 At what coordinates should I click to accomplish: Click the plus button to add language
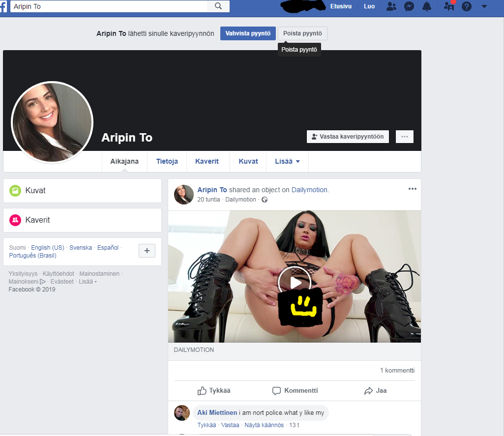click(147, 251)
